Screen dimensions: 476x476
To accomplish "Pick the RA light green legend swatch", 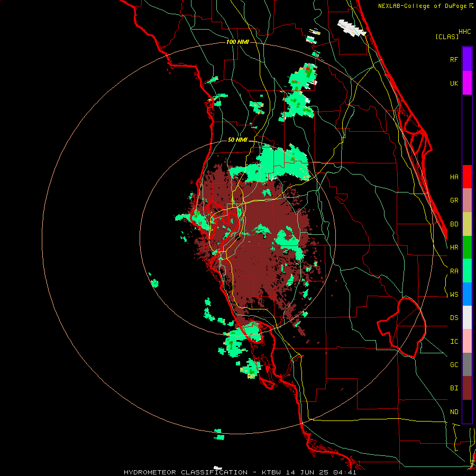I will pos(467,271).
